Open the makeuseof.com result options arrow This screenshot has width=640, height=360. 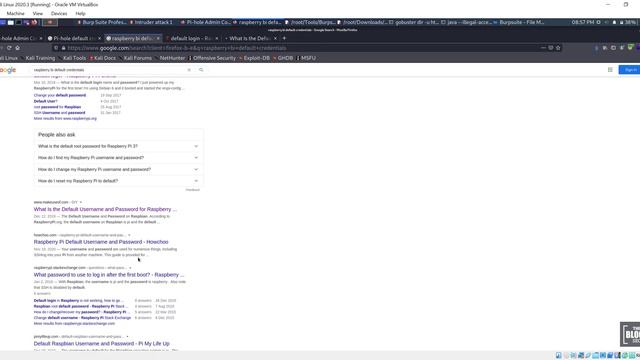(x=81, y=202)
